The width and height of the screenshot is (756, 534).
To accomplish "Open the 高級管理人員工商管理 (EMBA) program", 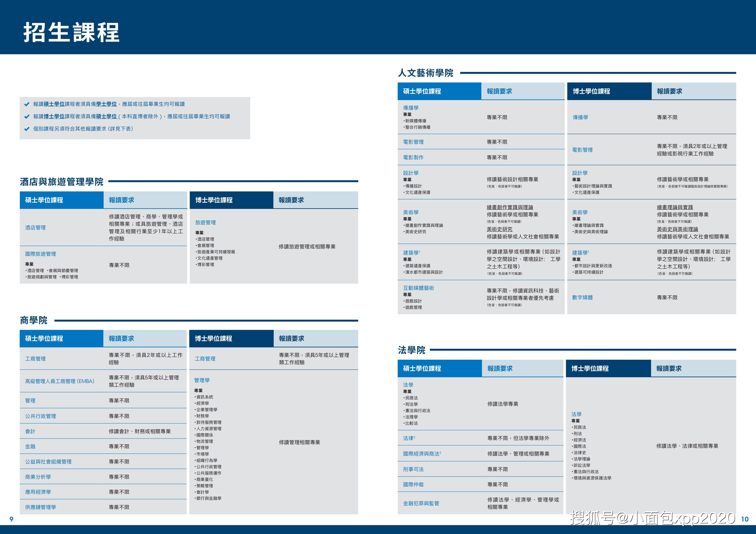I will pyautogui.click(x=60, y=381).
